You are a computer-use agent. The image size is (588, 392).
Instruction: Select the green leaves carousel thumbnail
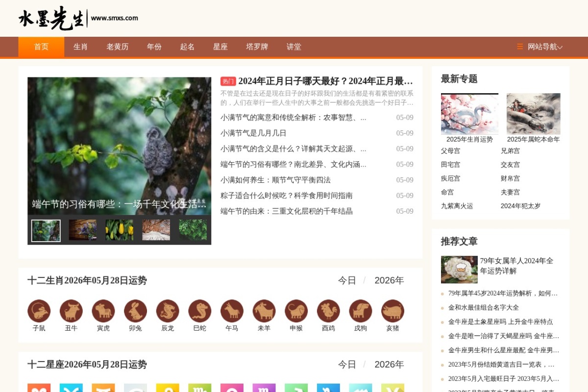[x=193, y=230]
